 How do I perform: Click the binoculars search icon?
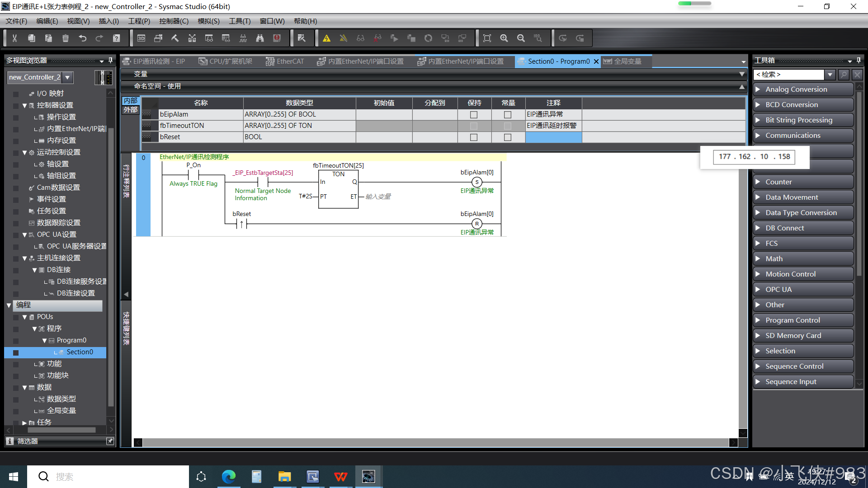[260, 38]
